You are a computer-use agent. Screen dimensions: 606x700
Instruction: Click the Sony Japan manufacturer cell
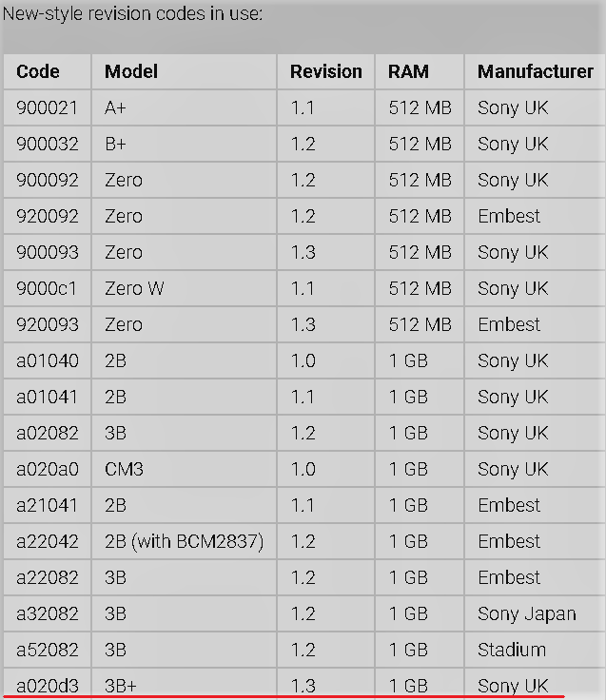point(536,613)
